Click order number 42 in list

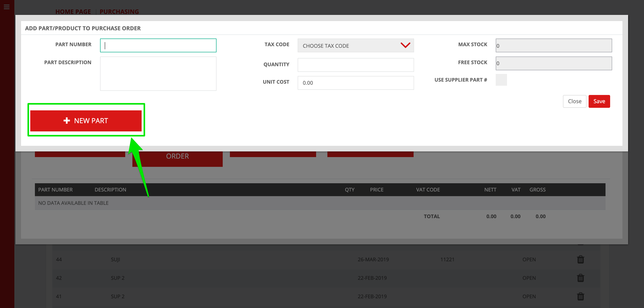click(59, 278)
